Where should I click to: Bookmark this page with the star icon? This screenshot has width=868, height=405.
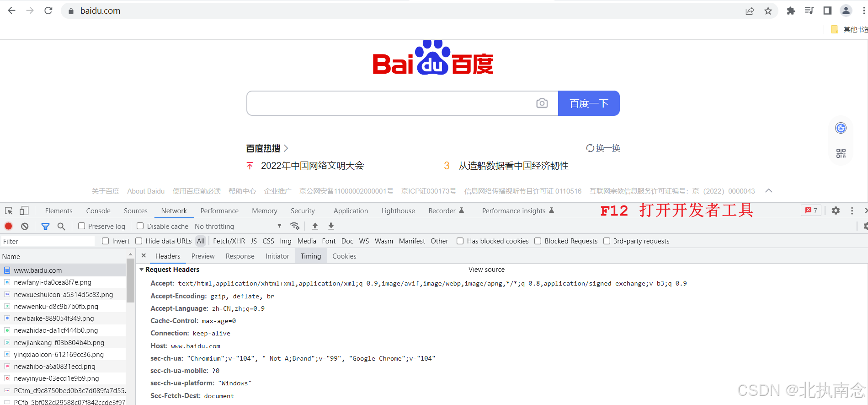[x=768, y=11]
